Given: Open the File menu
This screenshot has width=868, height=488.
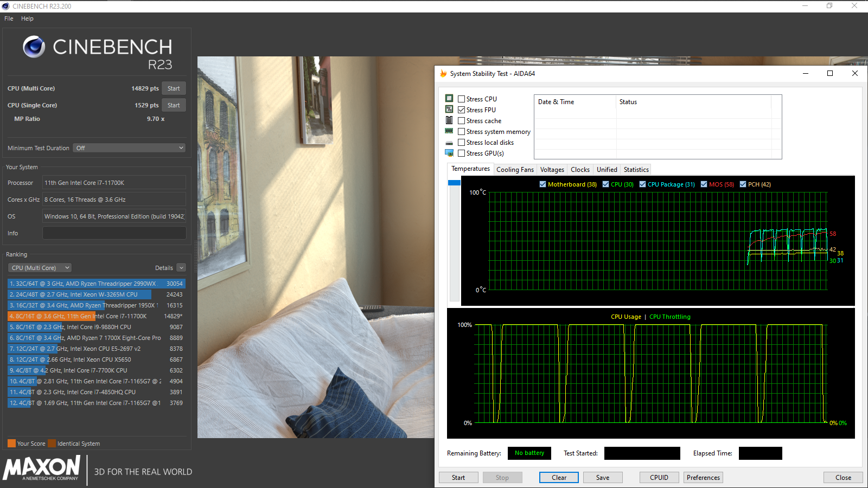Looking at the screenshot, I should [9, 18].
